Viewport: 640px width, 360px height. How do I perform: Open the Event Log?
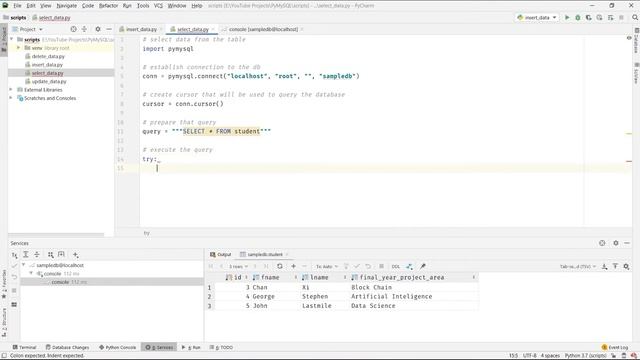[x=615, y=347]
